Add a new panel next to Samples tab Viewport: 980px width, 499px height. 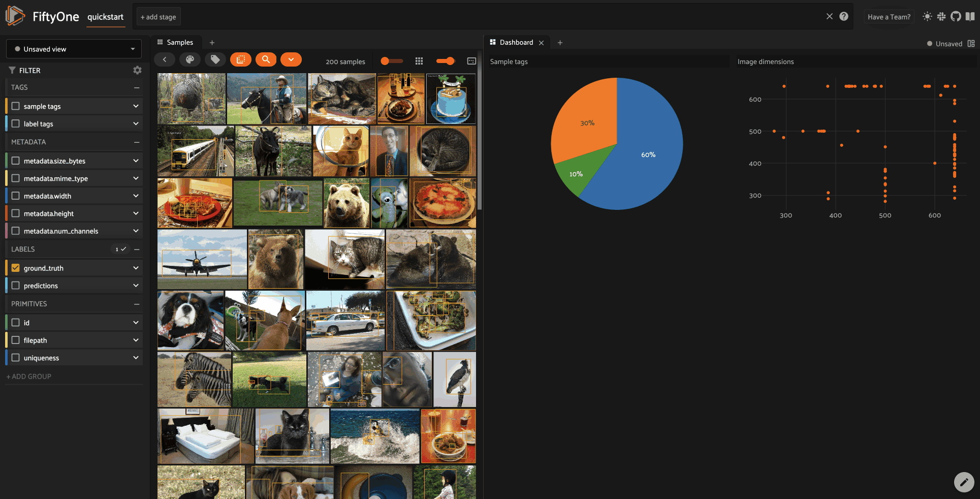pos(212,43)
